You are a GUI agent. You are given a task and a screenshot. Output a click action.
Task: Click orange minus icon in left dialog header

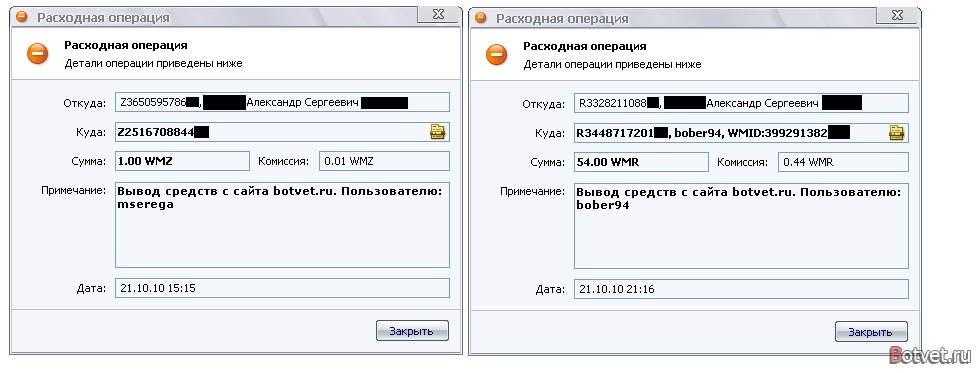click(37, 54)
